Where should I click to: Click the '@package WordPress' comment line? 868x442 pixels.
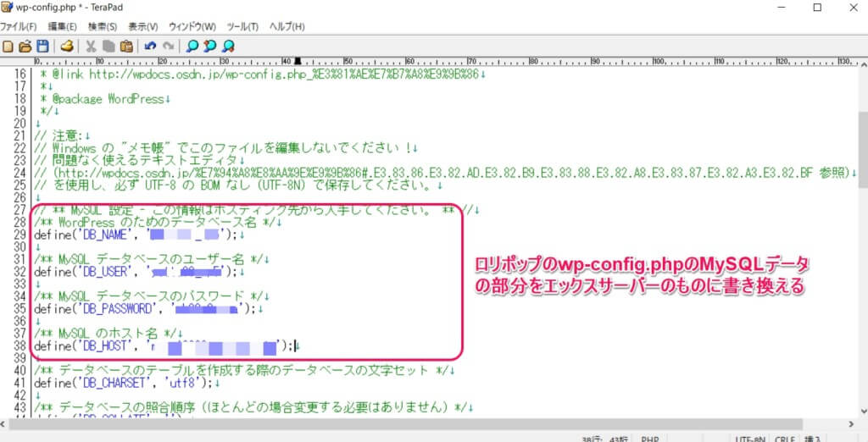pos(104,99)
